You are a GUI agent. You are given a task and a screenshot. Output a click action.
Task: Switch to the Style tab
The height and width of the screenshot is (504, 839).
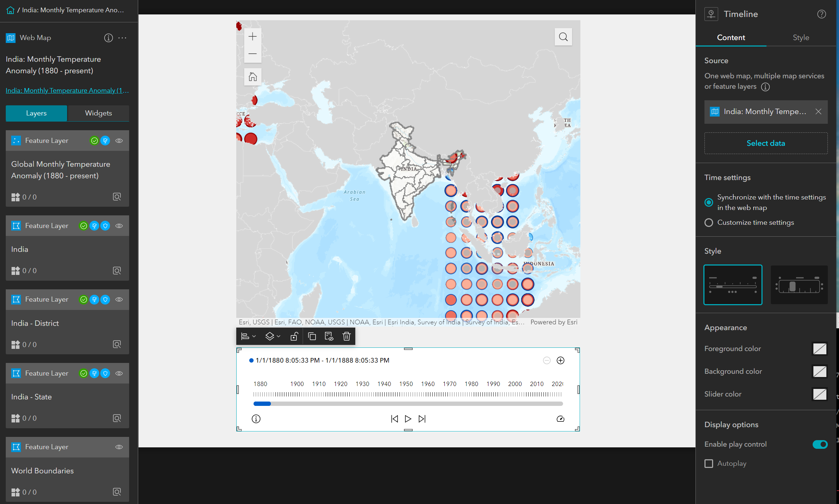coord(801,38)
